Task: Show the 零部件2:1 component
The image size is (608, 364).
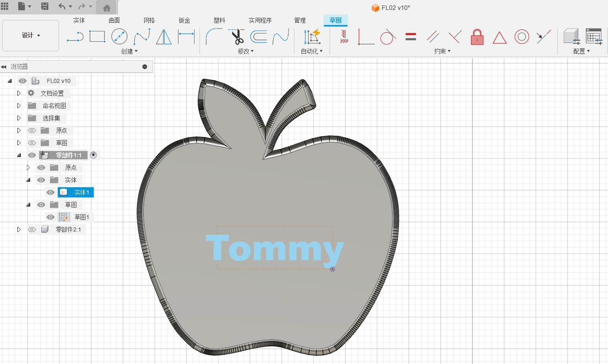Action: click(x=32, y=229)
